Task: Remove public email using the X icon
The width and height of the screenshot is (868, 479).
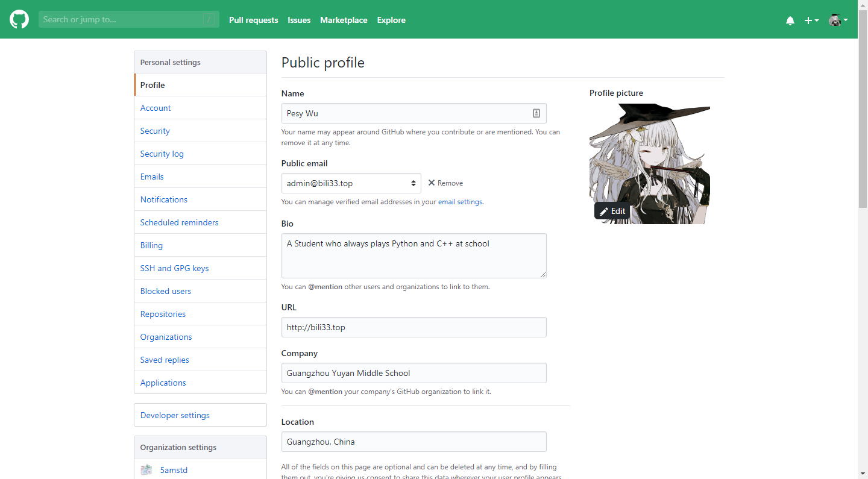Action: 431,183
